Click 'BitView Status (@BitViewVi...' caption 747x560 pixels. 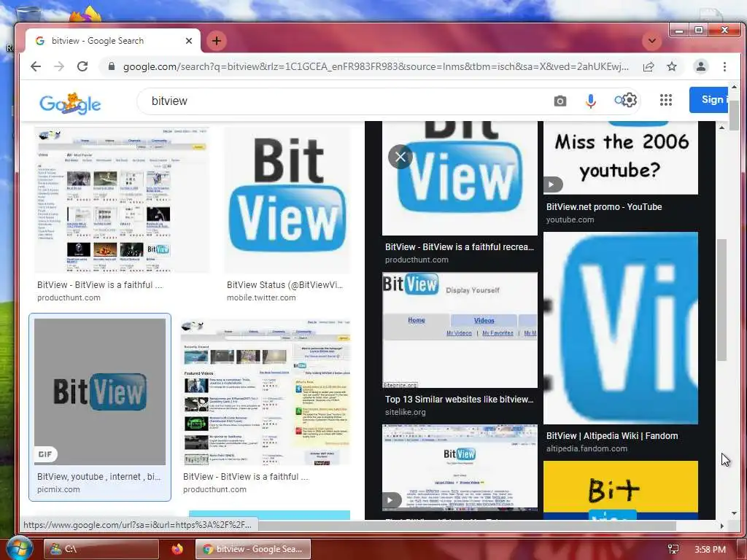[285, 285]
